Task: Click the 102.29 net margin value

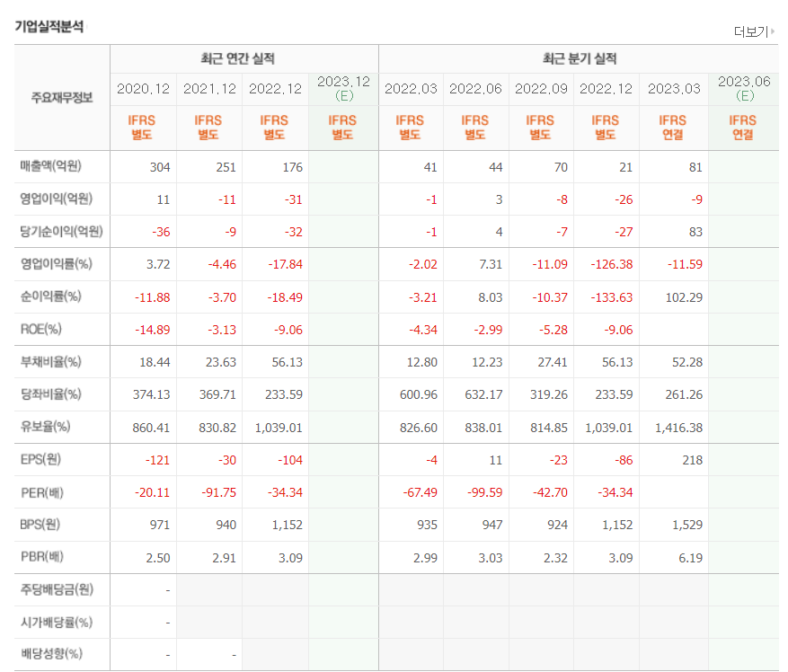Action: click(x=684, y=297)
